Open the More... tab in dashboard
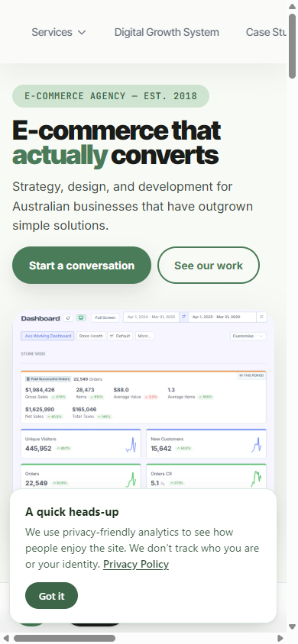Screen dimensions: 298x644 click(x=144, y=336)
